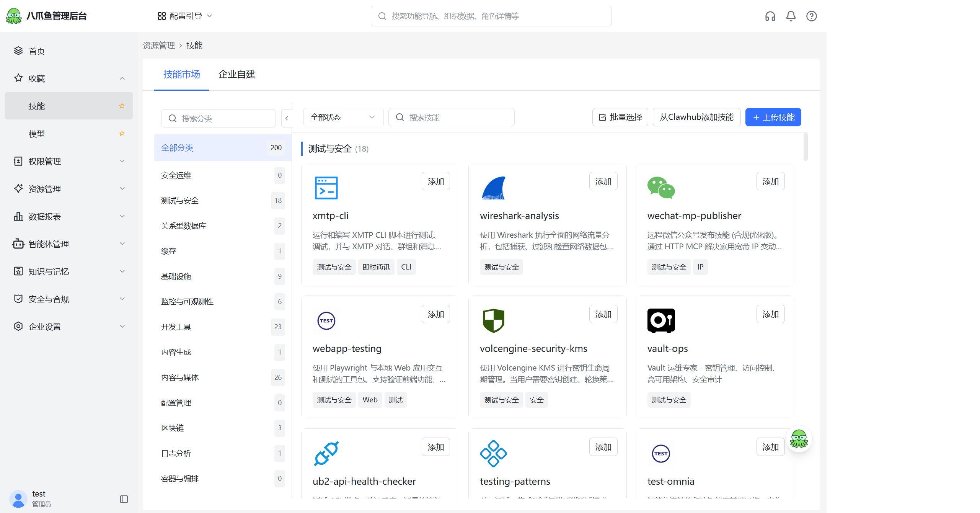Screen dimensions: 980x513
Task: Click 资源管理 in the breadcrumb
Action: point(159,46)
